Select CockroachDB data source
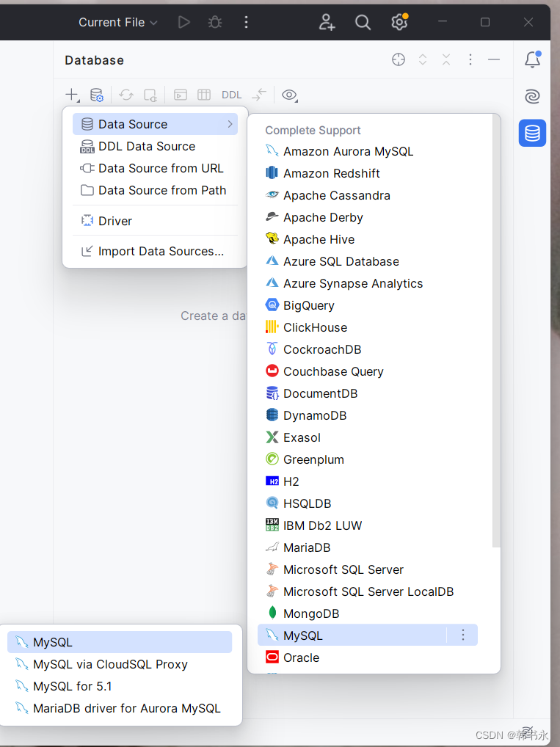Viewport: 560px width, 747px height. 368,349
